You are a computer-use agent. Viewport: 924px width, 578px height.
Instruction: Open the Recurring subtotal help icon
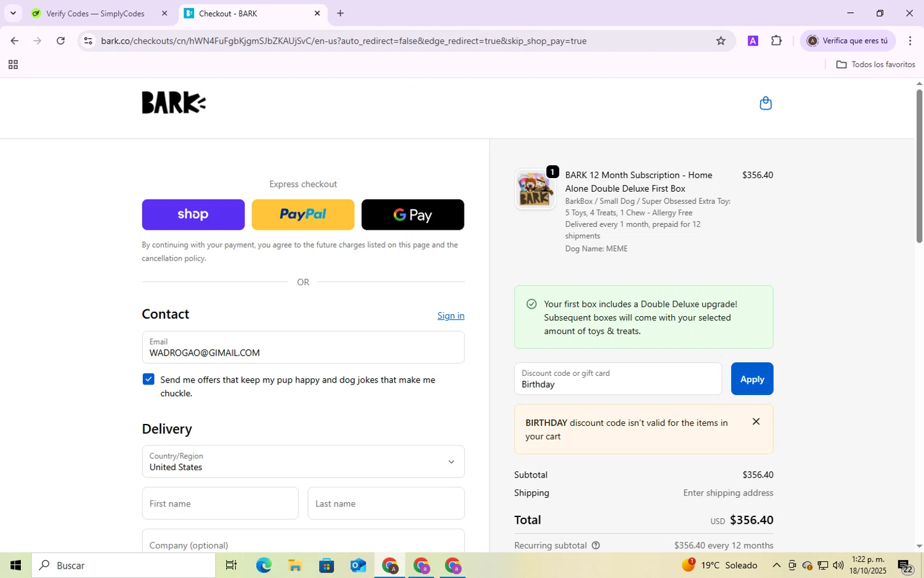pos(596,545)
